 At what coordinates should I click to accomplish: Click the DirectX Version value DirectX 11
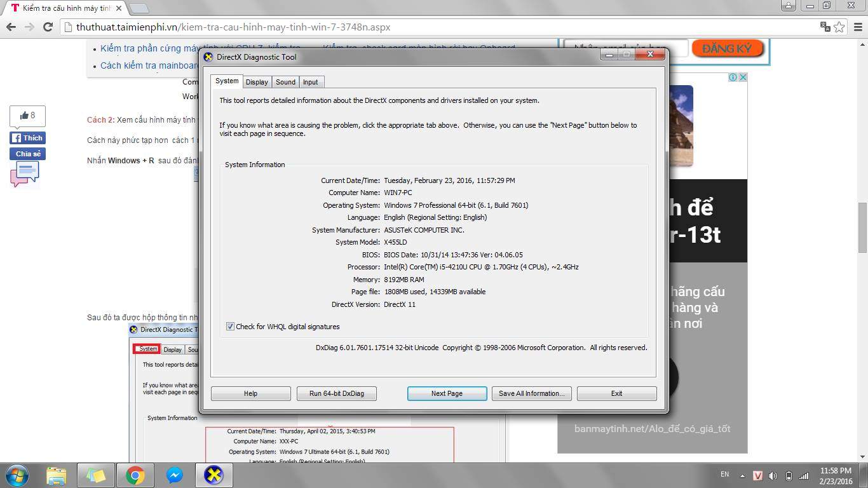[400, 304]
